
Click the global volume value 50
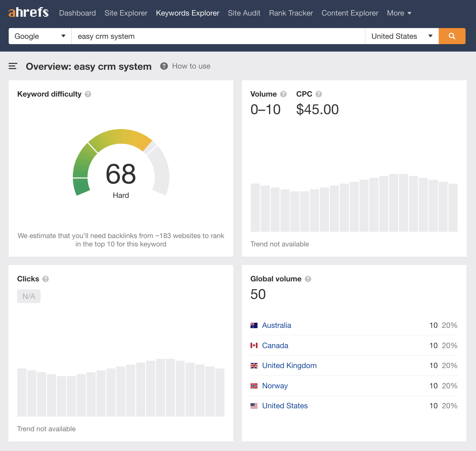pyautogui.click(x=258, y=294)
